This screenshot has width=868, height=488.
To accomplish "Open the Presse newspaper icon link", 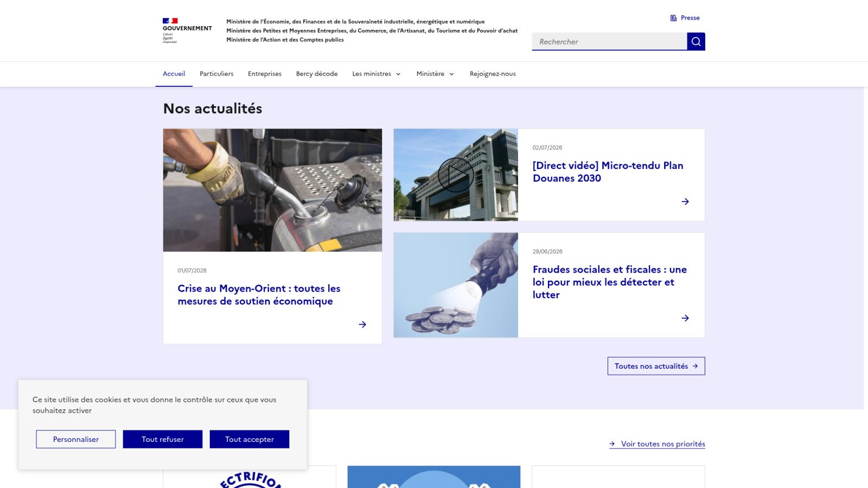I will 673,18.
